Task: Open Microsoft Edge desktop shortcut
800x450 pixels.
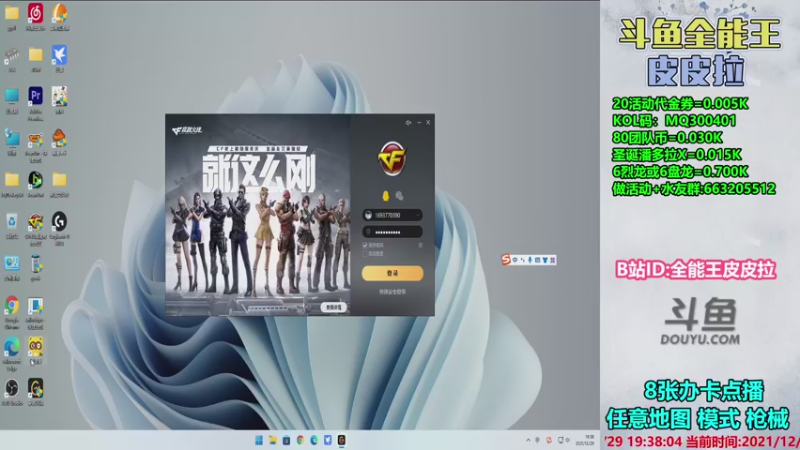Action: (x=12, y=347)
